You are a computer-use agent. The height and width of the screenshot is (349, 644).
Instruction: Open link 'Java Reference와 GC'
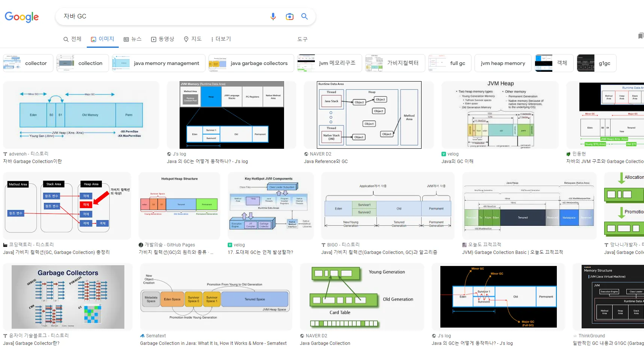click(326, 162)
